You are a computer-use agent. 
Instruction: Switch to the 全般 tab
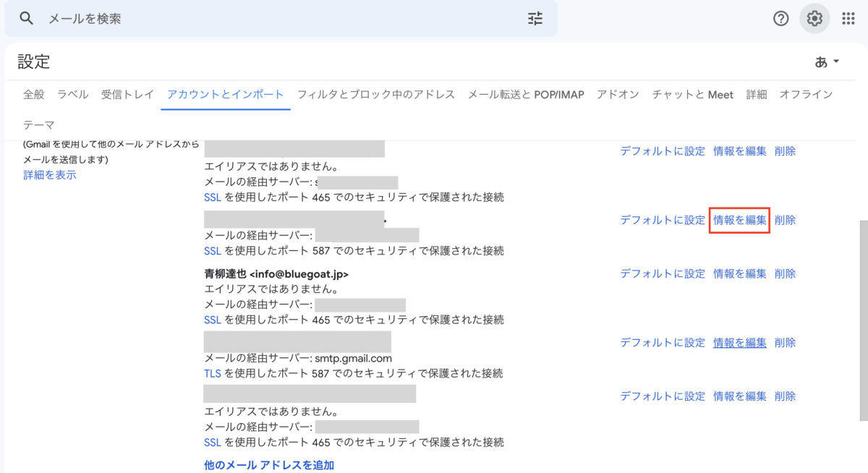[x=34, y=95]
